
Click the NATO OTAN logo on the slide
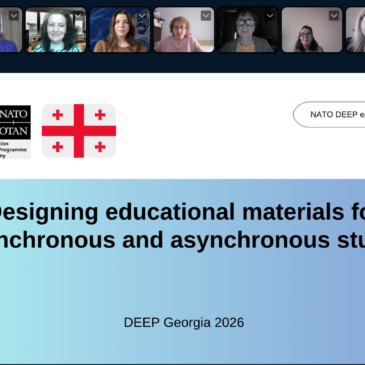[x=15, y=132]
